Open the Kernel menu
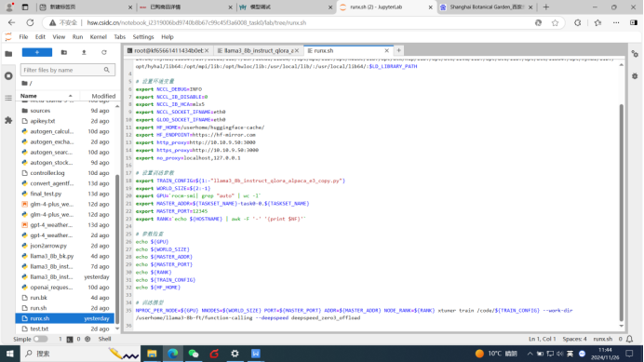This screenshot has width=644, height=362. coord(98,36)
